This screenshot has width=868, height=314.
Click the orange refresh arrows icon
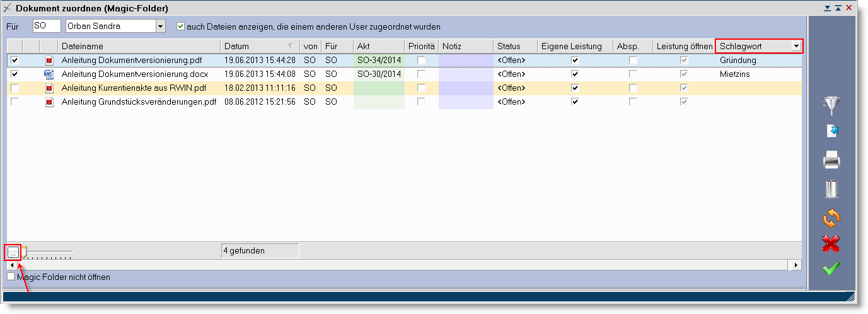coord(832,218)
